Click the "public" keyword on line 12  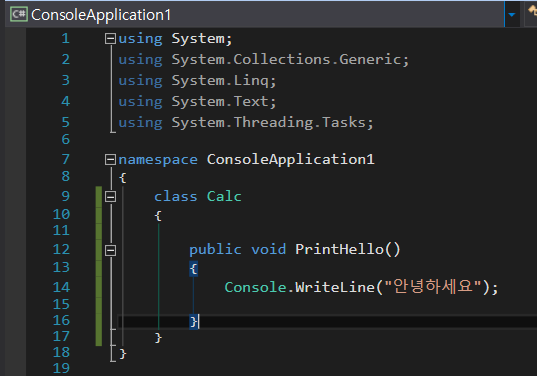(215, 250)
